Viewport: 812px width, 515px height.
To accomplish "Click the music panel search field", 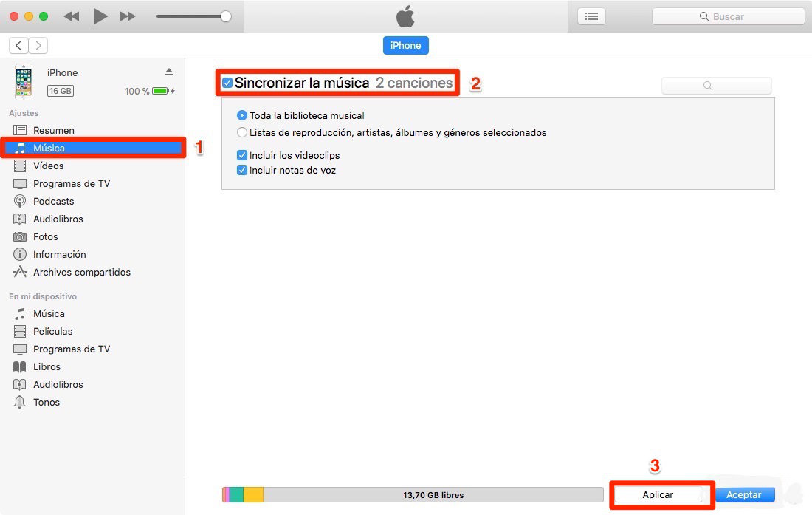I will (717, 86).
